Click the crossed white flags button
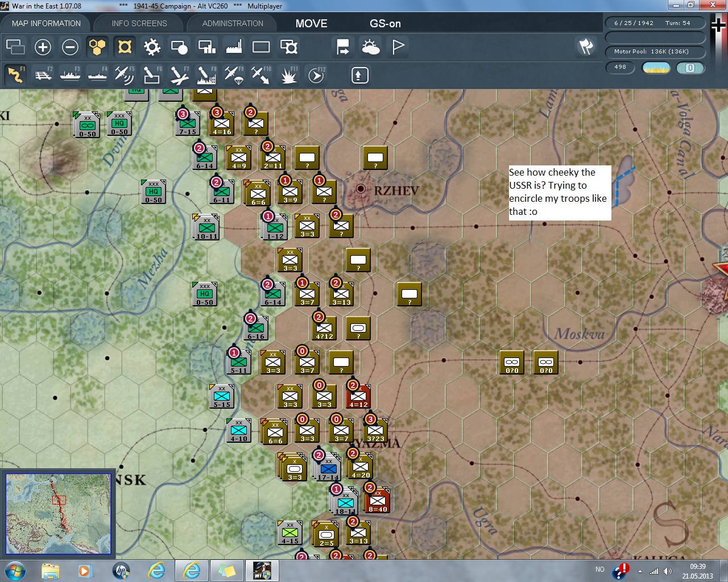728x582 pixels. pyautogui.click(x=586, y=47)
